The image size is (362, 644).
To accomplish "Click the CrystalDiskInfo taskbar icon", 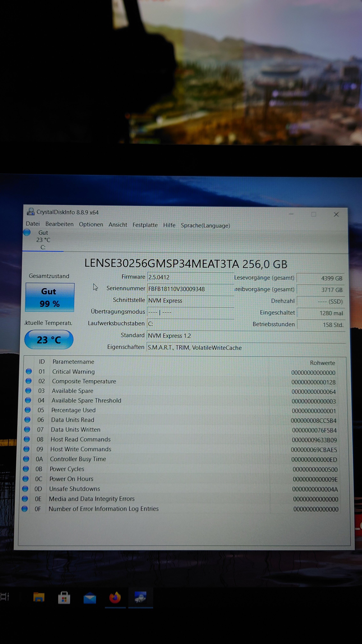I will pyautogui.click(x=140, y=597).
